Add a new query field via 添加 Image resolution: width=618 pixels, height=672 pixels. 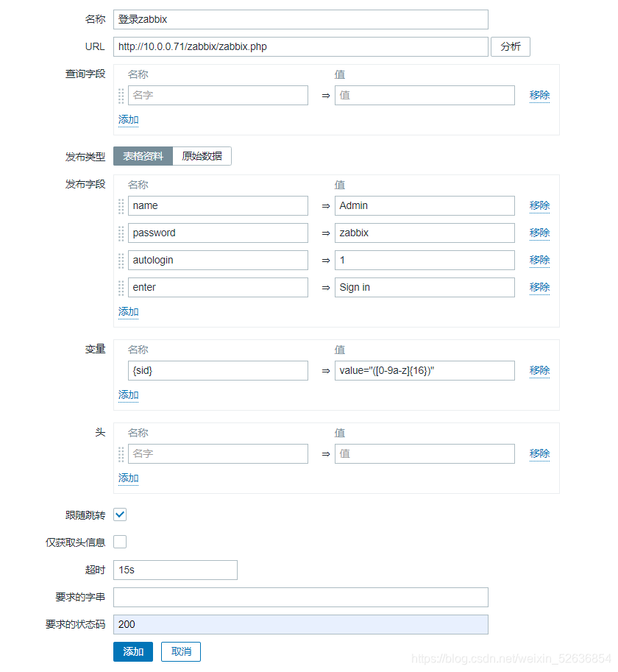click(129, 120)
